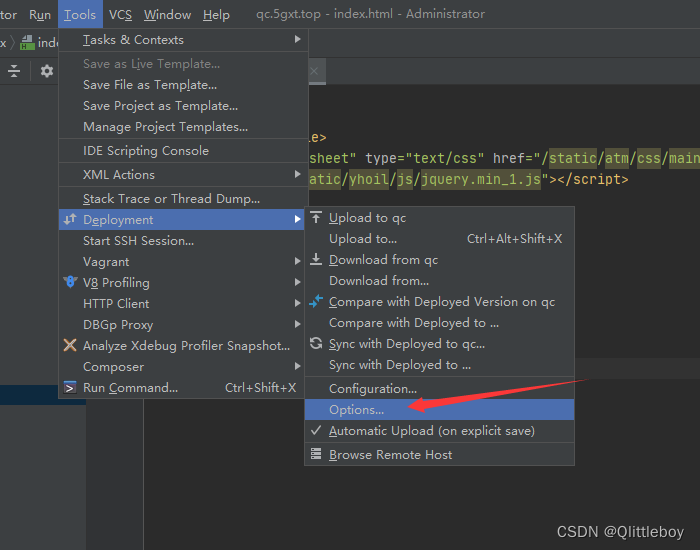Select Compare with Deployed to ...
The width and height of the screenshot is (700, 550).
pyautogui.click(x=439, y=323)
